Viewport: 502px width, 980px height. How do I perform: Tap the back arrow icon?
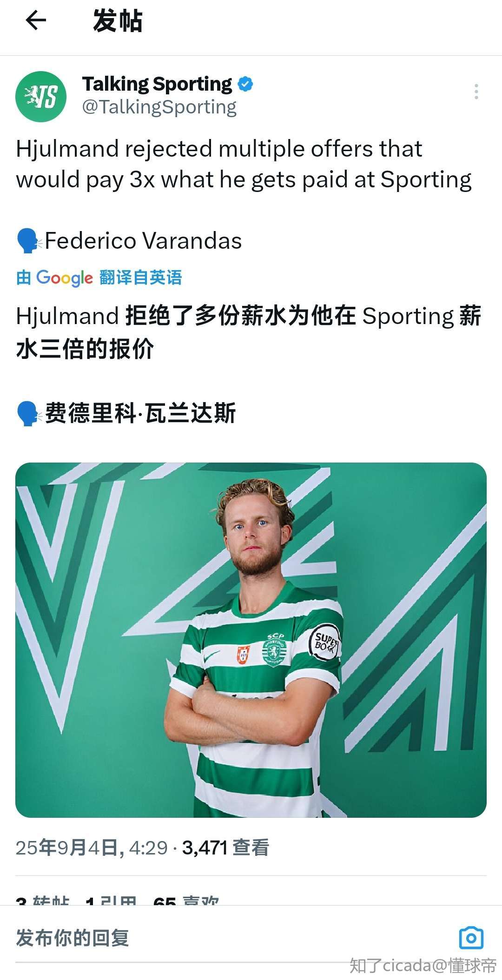(36, 20)
